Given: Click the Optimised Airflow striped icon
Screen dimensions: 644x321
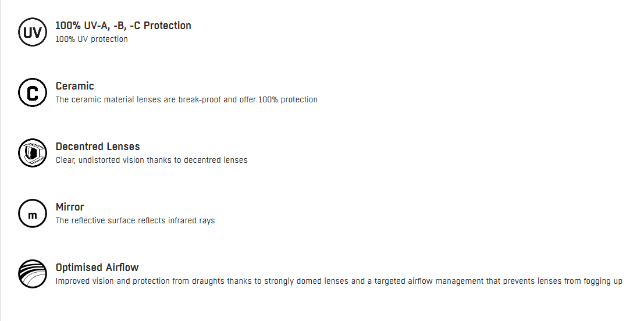Looking at the screenshot, I should pos(33,274).
